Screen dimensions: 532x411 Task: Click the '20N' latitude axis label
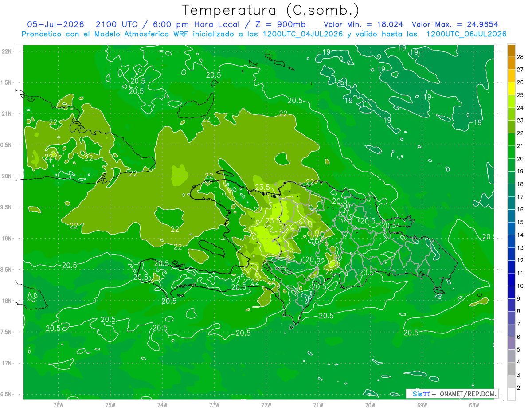coord(7,176)
